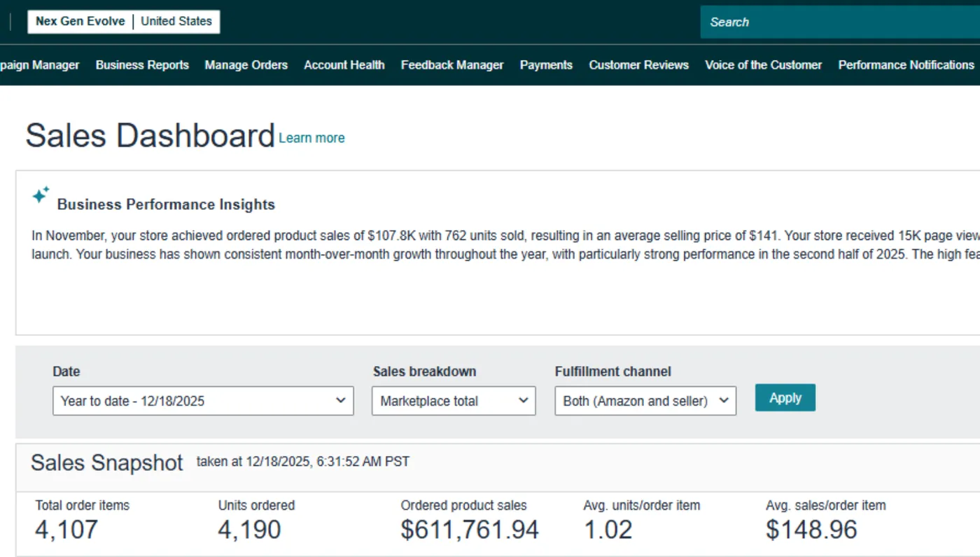The image size is (980, 557).
Task: Open Customer Reviews
Action: 638,65
